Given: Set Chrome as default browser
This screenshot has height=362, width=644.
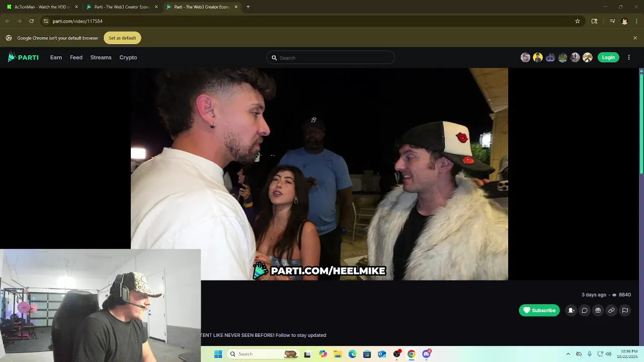Looking at the screenshot, I should (x=122, y=38).
